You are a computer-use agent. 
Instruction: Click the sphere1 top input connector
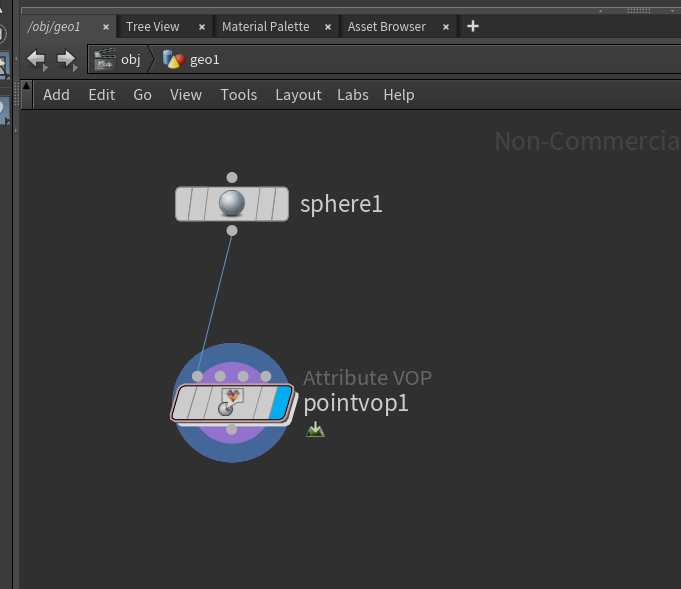pos(232,177)
